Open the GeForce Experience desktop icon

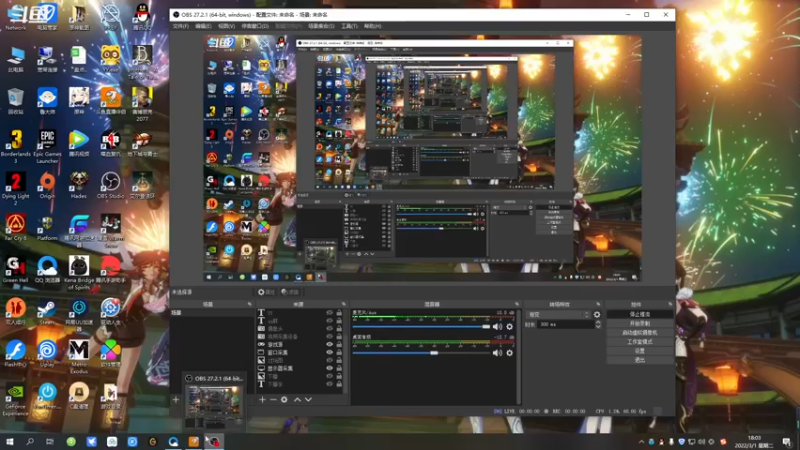pos(16,400)
